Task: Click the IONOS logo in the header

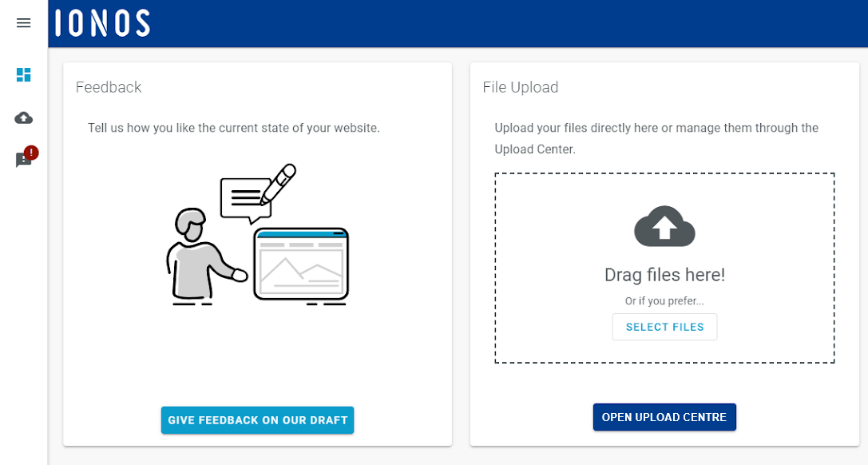Action: point(101,23)
